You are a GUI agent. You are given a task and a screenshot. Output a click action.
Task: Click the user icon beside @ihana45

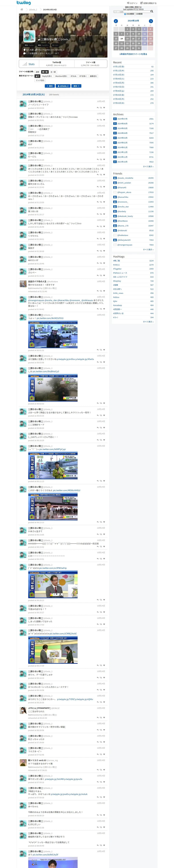click(115, 188)
